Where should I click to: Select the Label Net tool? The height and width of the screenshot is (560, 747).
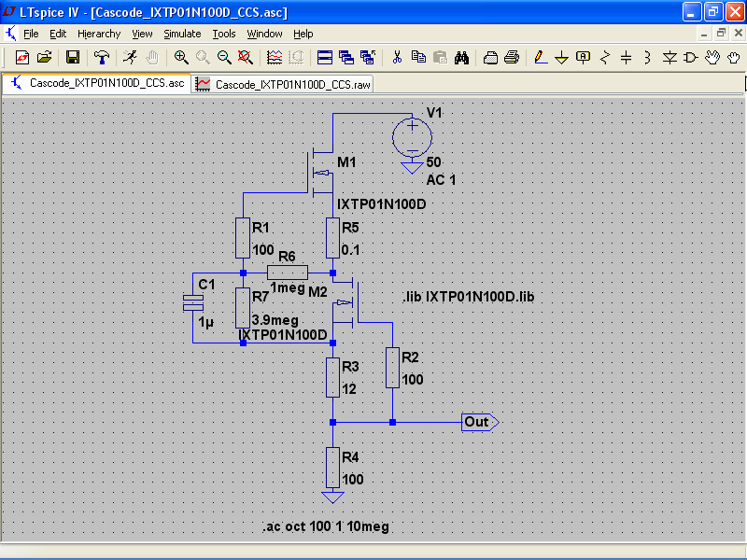click(x=583, y=58)
